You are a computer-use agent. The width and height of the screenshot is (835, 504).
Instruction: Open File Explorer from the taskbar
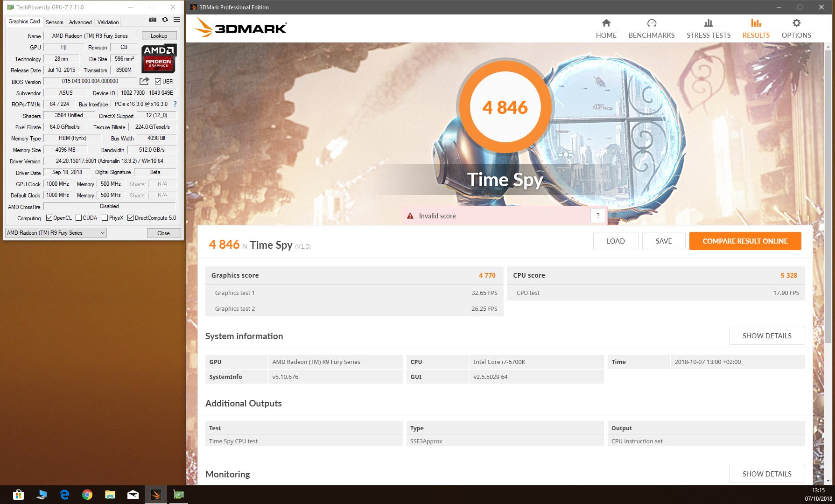110,494
